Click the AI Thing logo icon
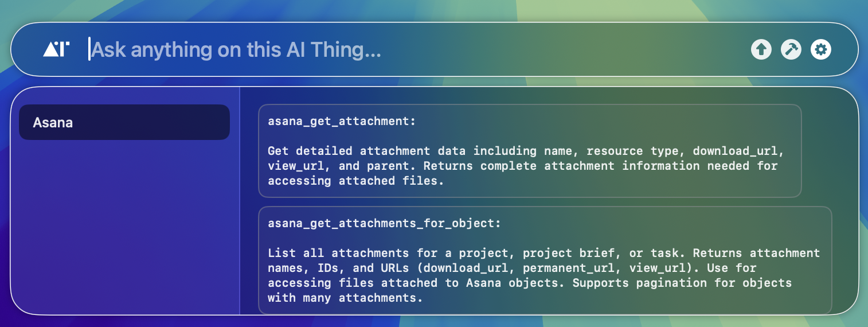868x327 pixels. [x=56, y=49]
